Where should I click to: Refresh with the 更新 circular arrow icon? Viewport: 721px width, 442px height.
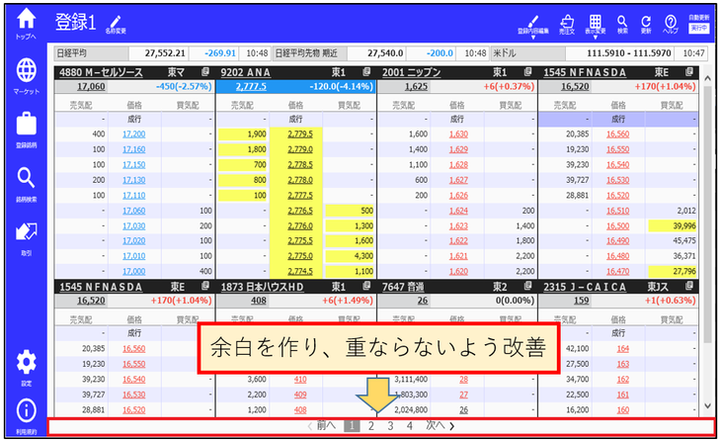(x=646, y=24)
